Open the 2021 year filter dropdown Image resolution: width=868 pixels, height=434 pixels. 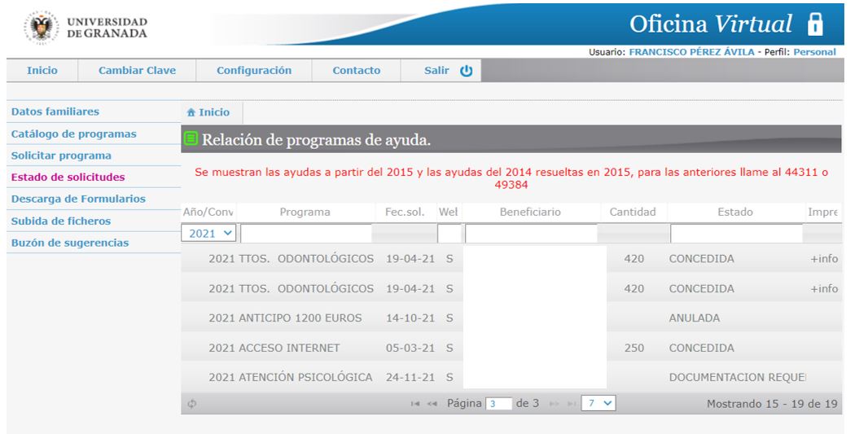[x=210, y=234]
